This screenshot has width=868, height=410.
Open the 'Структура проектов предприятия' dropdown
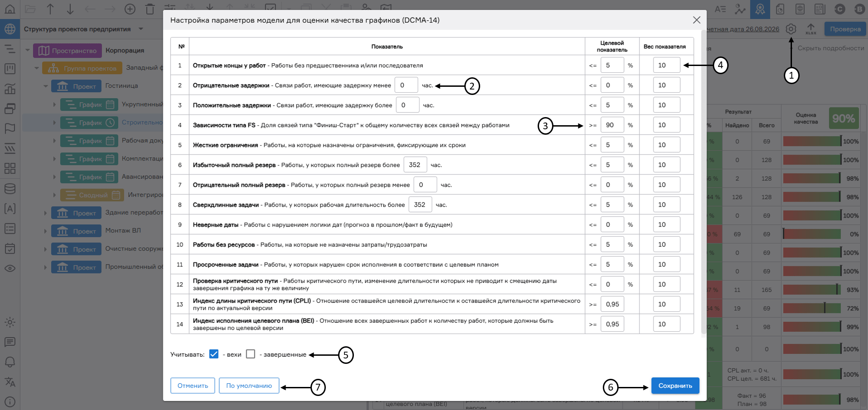tap(141, 29)
